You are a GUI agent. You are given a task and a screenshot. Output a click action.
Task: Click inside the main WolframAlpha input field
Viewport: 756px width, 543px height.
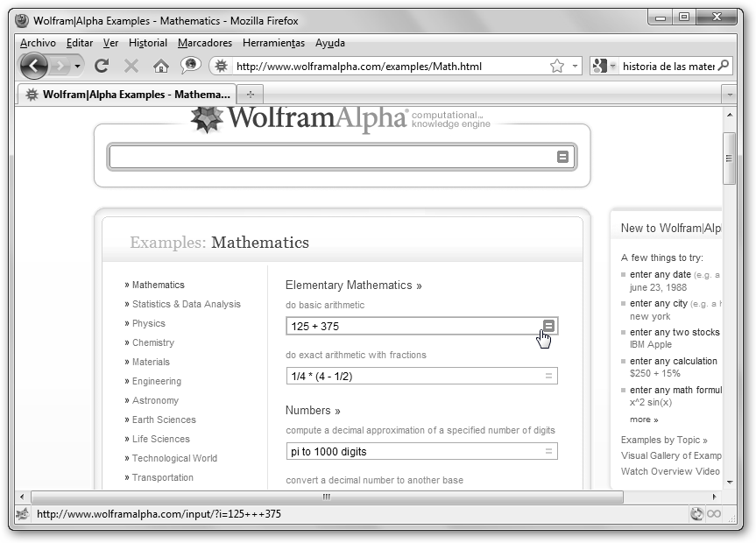click(x=333, y=157)
